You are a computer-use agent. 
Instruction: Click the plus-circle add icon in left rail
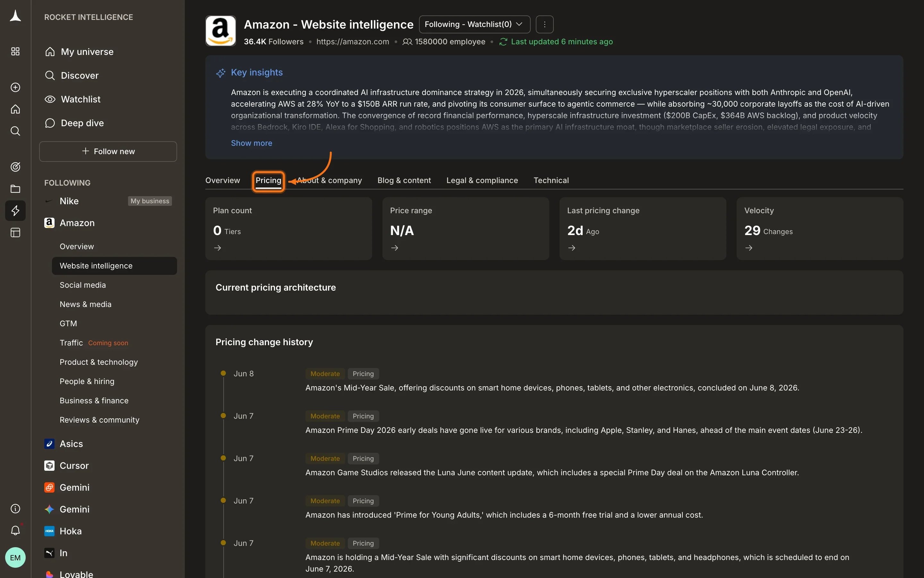tap(15, 88)
